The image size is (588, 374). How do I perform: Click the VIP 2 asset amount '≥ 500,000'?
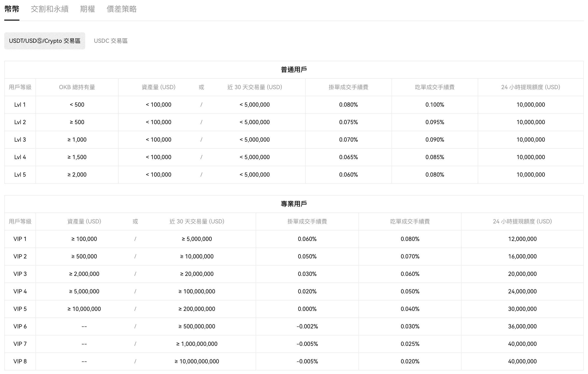pyautogui.click(x=84, y=257)
